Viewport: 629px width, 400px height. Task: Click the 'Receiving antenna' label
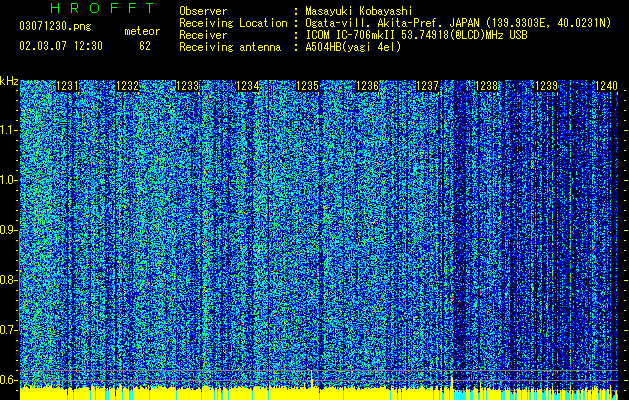(x=230, y=47)
